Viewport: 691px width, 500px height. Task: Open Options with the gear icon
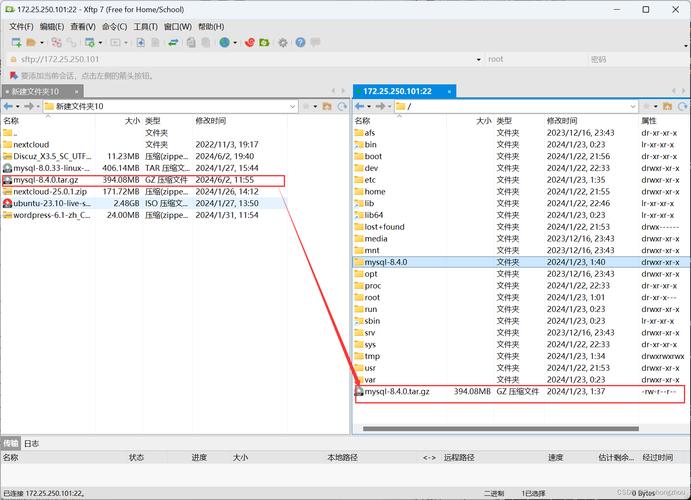[283, 42]
